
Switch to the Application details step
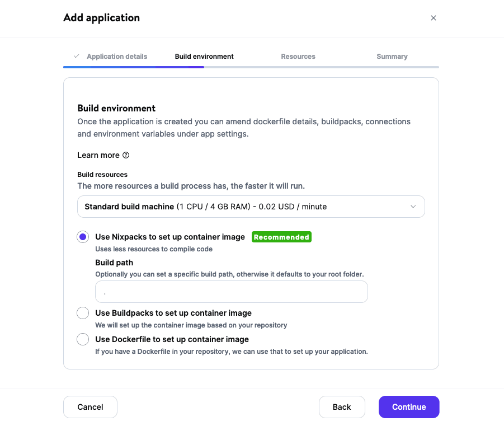coord(117,57)
